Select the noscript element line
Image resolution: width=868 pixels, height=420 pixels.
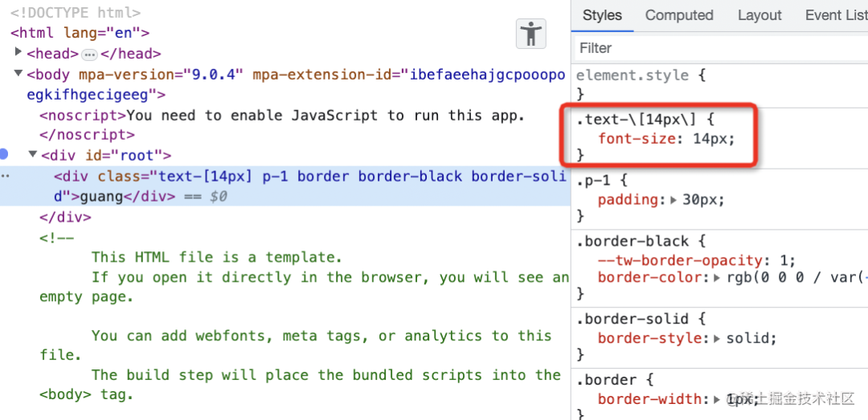(x=282, y=115)
